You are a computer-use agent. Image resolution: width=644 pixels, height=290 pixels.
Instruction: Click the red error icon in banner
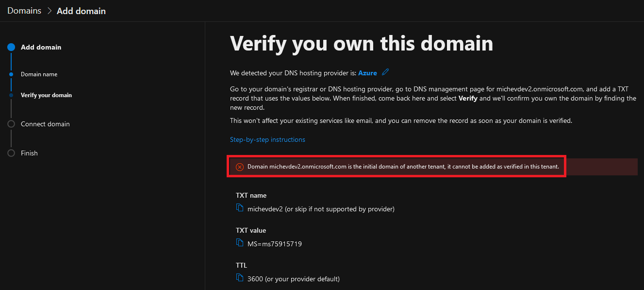240,167
